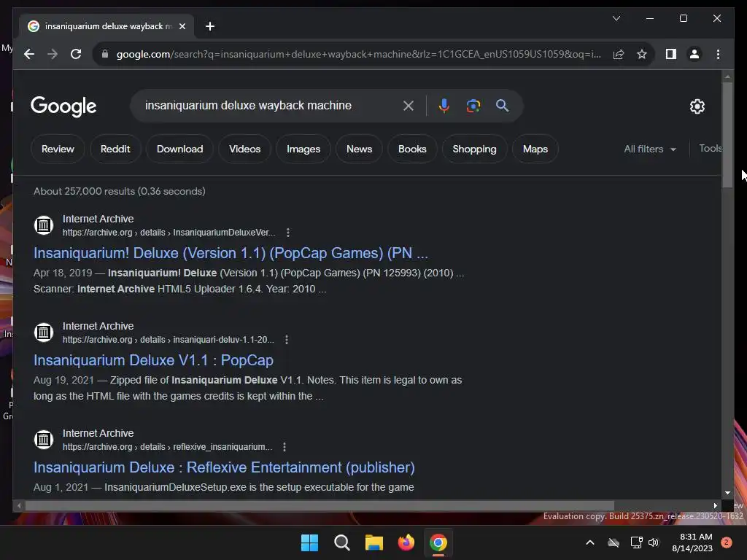Show hidden system tray icons

click(589, 542)
